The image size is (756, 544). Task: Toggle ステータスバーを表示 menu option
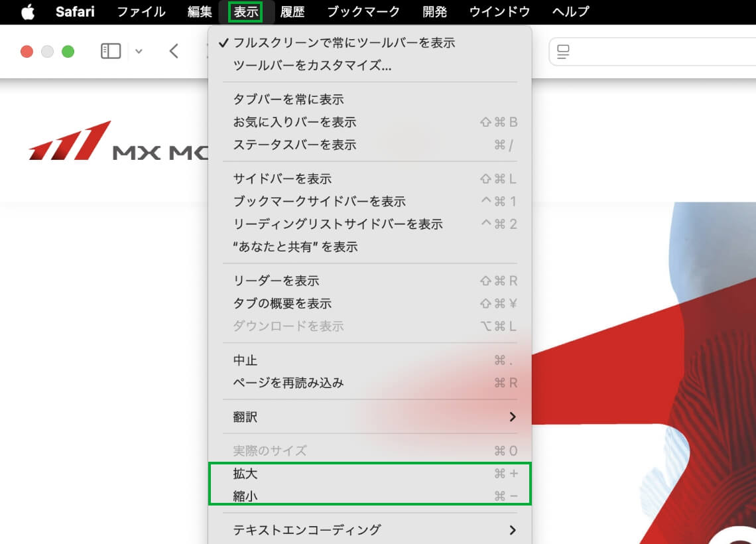(294, 145)
